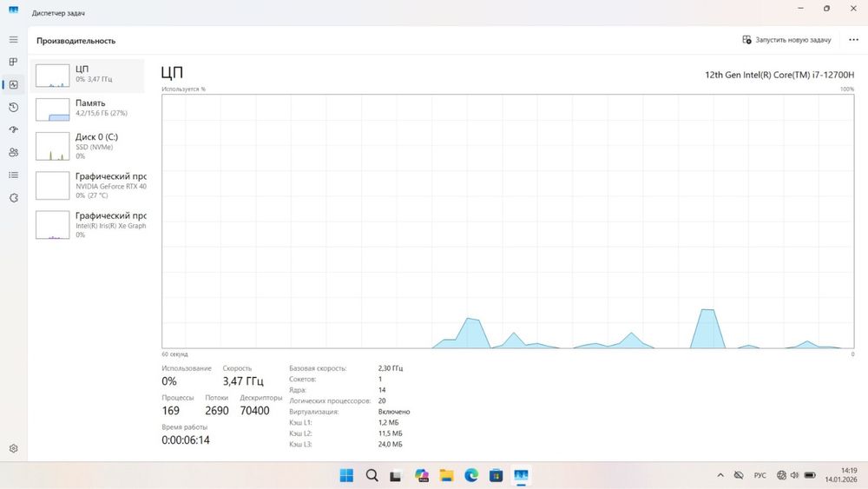Open the three-dot more options menu

pos(853,40)
